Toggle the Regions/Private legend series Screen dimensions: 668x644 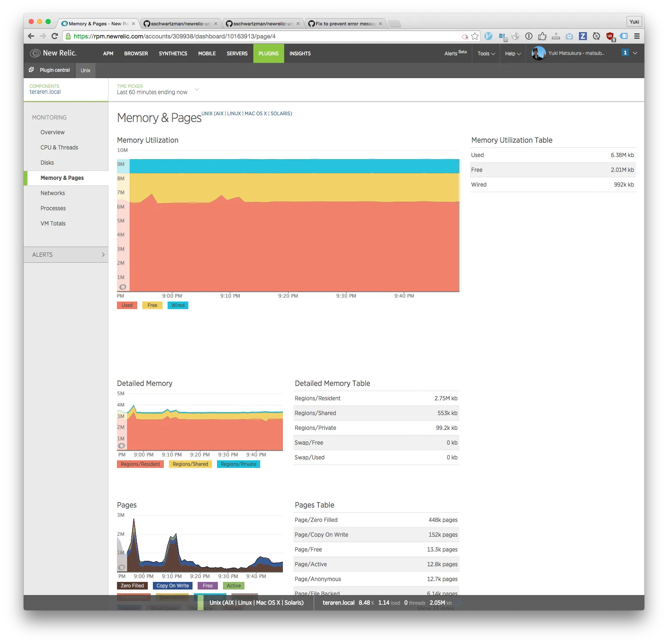239,464
